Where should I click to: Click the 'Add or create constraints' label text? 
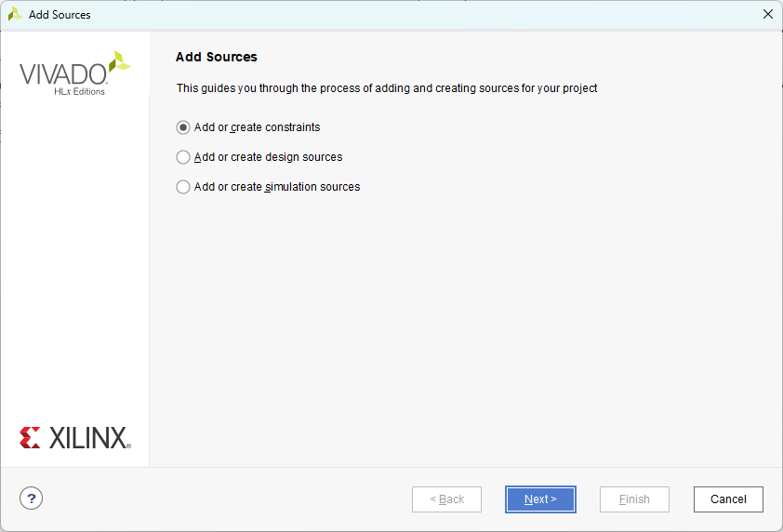pos(257,127)
